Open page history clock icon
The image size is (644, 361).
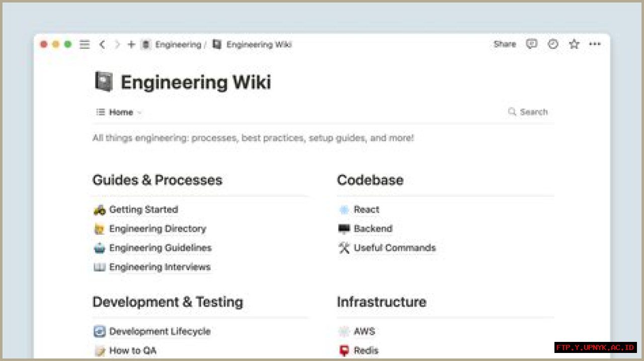point(553,44)
